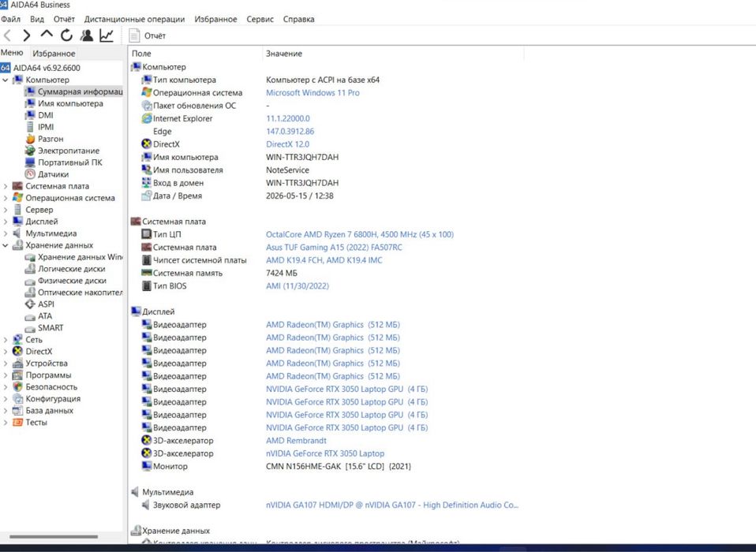Select the AIDA64 v6.92.6600 root item
Viewport: 756px width, 552px height.
[x=40, y=68]
